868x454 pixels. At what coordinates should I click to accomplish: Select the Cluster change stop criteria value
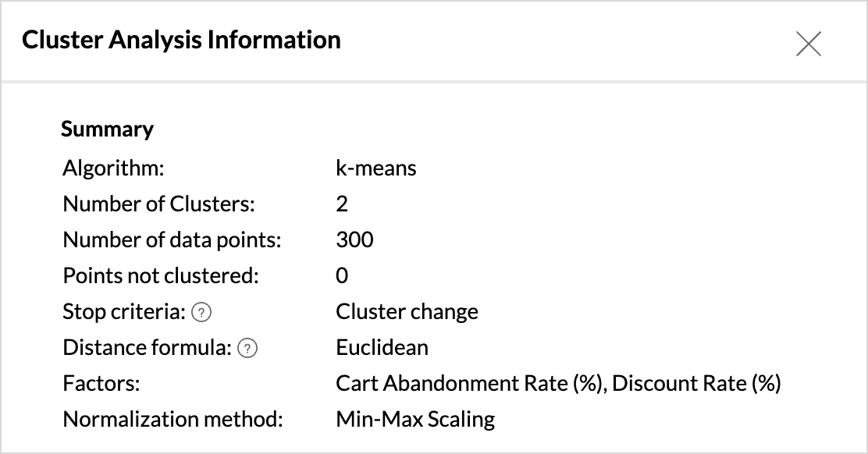pos(407,311)
